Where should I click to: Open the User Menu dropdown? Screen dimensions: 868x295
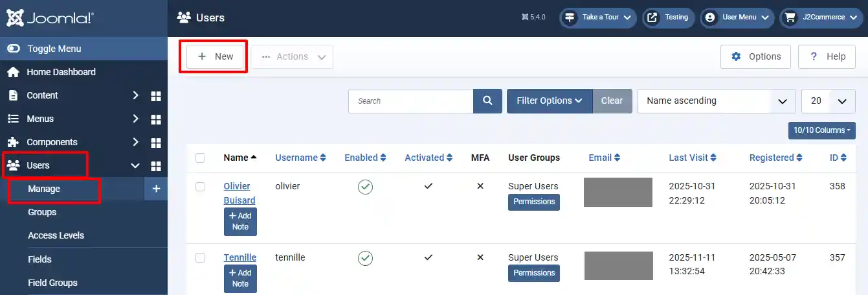737,18
